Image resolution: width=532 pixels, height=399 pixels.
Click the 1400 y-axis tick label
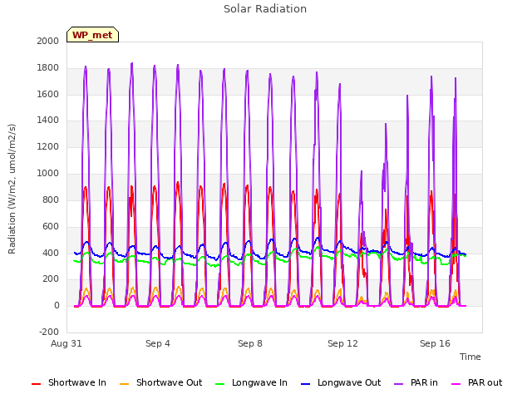coord(48,120)
